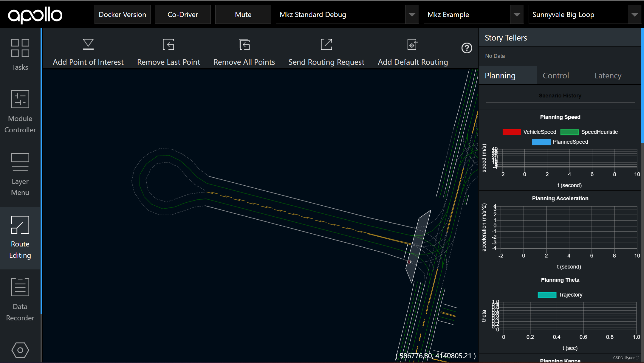This screenshot has height=363, width=644.
Task: Click the Send Routing Request icon
Action: point(326,44)
